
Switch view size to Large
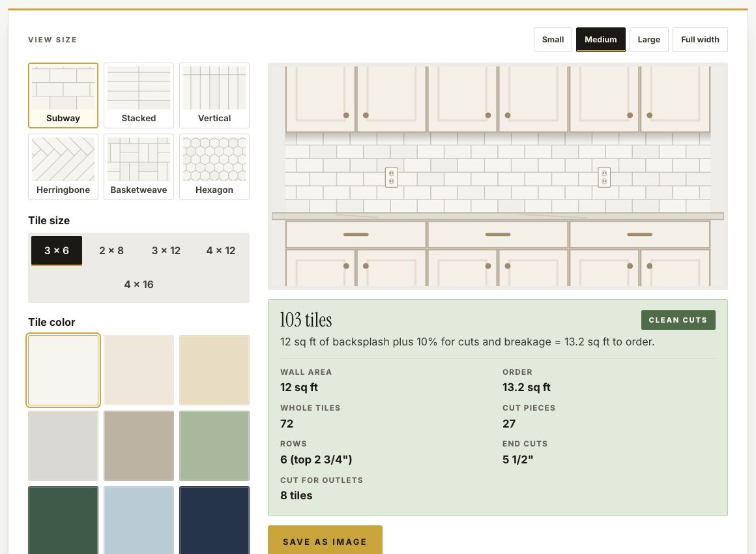click(649, 40)
